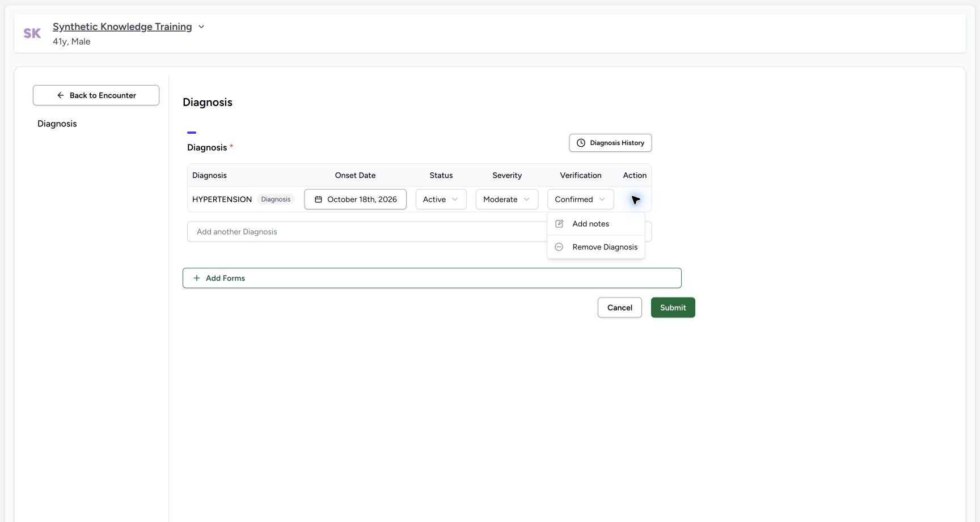
Task: Click the HYPERTENSION diagnosis name
Action: [222, 200]
